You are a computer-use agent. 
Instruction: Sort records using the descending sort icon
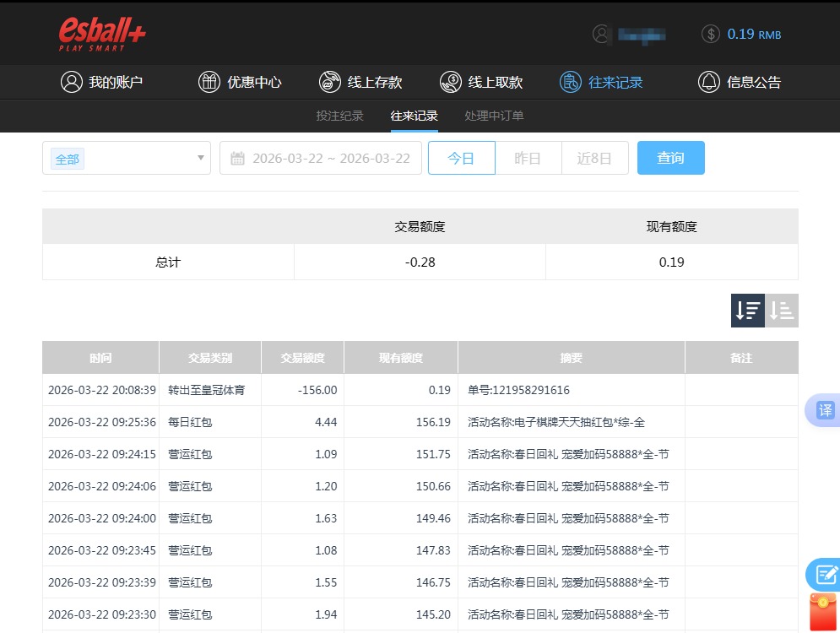pyautogui.click(x=747, y=310)
